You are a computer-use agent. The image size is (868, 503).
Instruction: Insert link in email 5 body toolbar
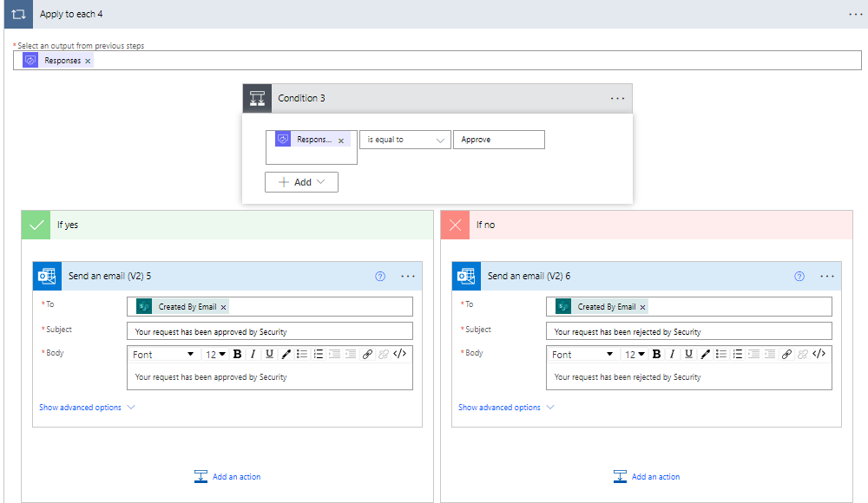(x=367, y=354)
